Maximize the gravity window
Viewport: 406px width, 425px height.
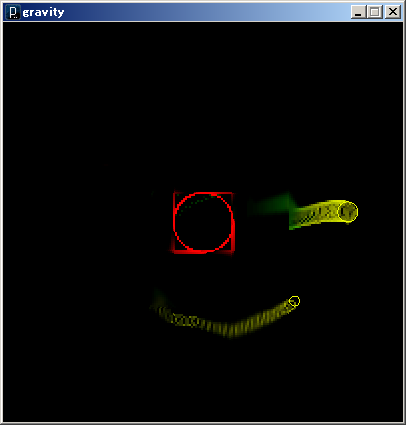coord(375,12)
